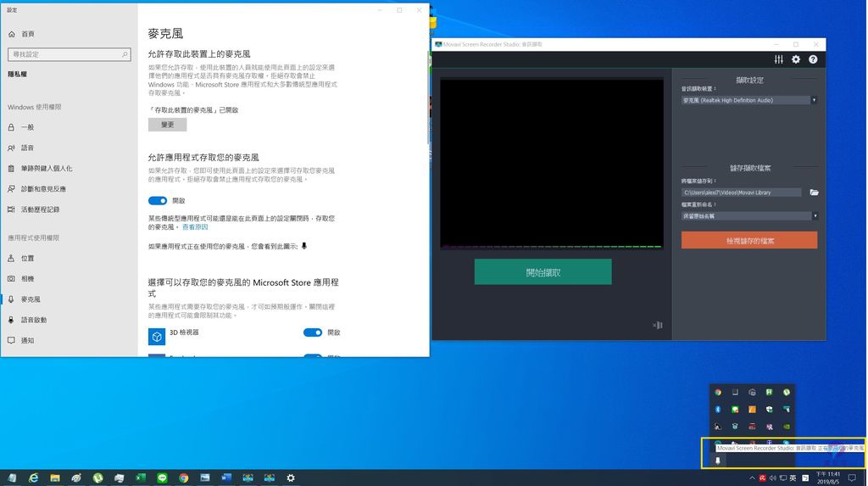Image resolution: width=868 pixels, height=486 pixels.
Task: Click the Settings gear on taskbar
Action: (x=291, y=478)
